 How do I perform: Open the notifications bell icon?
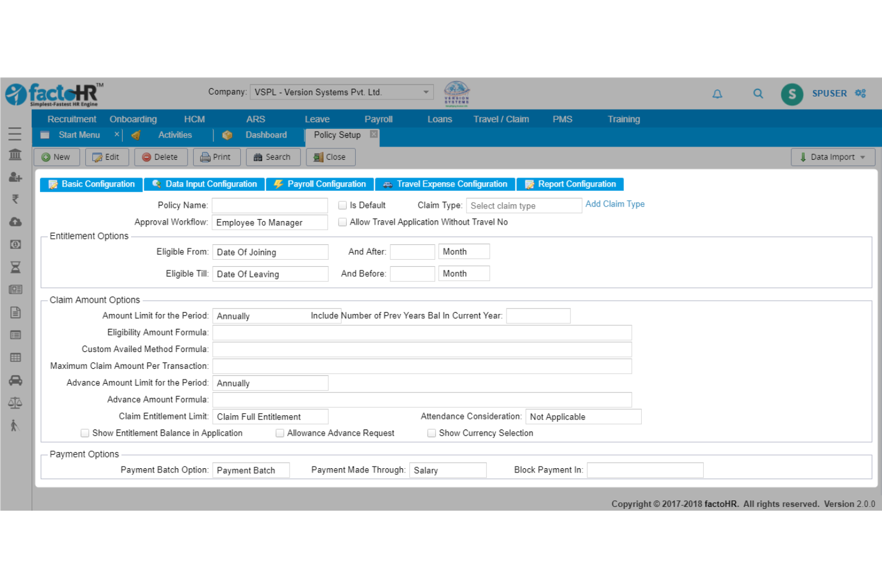tap(718, 94)
